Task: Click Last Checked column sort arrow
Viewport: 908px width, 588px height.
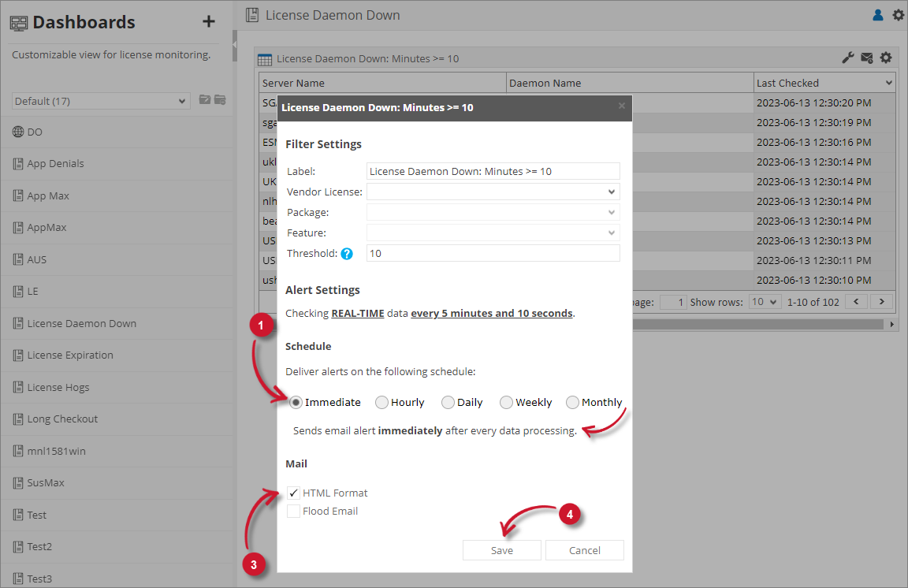Action: 888,83
